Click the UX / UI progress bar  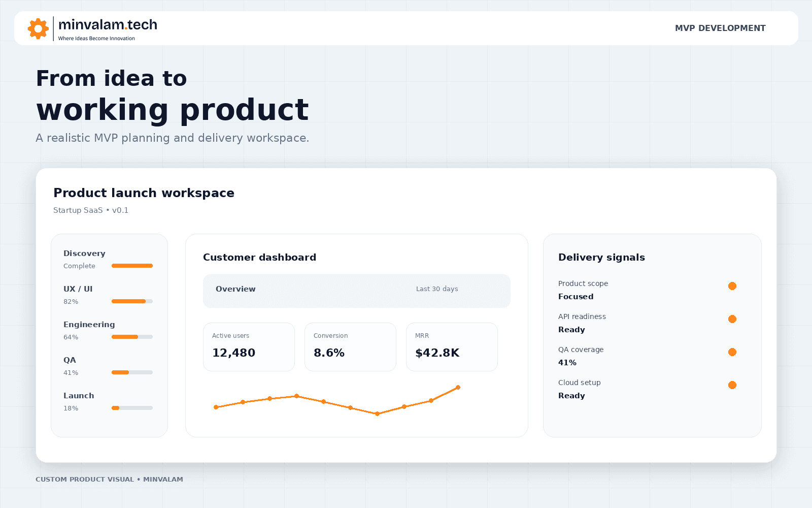pyautogui.click(x=132, y=301)
